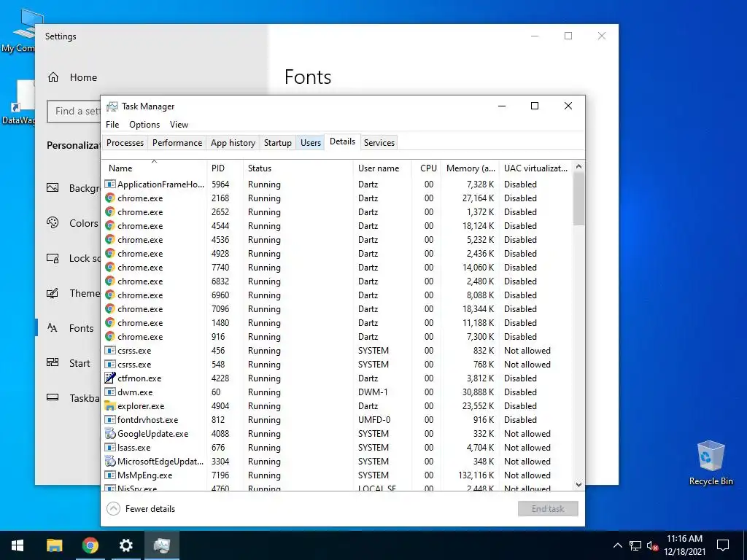Screen dimensions: 747x560
Task: Sort by the PID column header
Action: tap(225, 168)
